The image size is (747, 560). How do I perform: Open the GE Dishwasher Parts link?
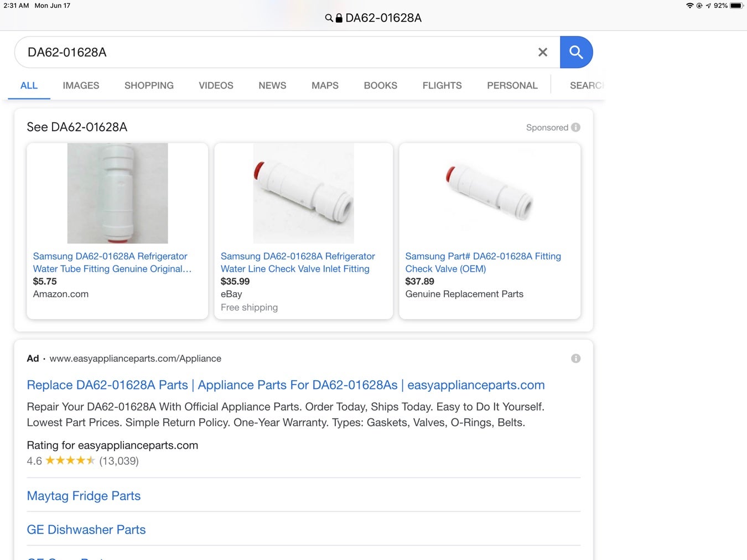tap(86, 530)
